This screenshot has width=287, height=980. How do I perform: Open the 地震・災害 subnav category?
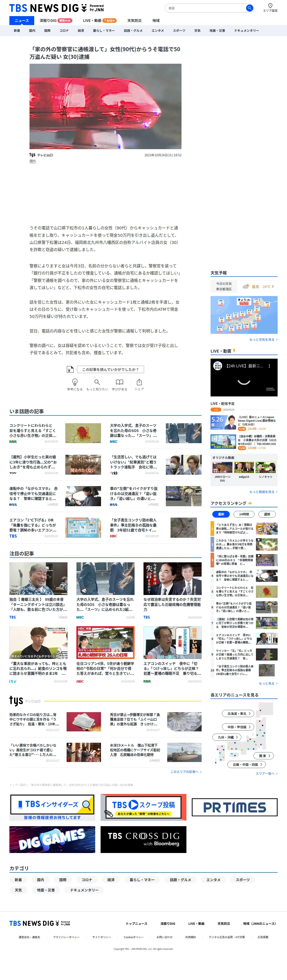217,30
